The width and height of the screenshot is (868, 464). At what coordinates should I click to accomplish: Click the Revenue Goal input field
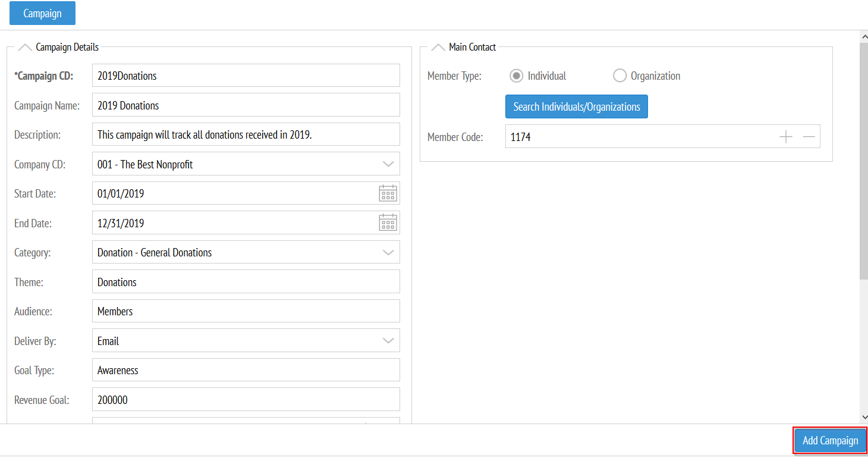[x=246, y=400]
